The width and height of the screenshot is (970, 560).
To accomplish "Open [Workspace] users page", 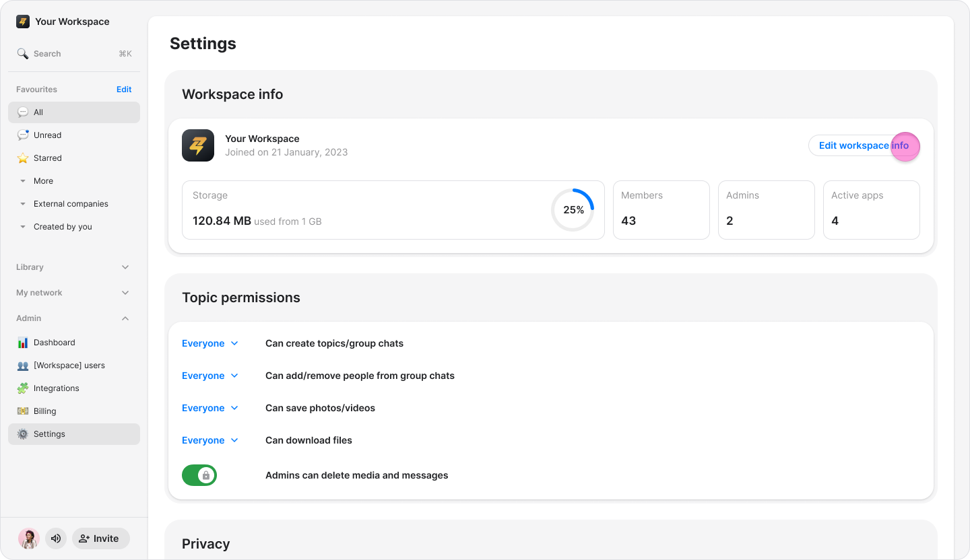I will point(69,365).
